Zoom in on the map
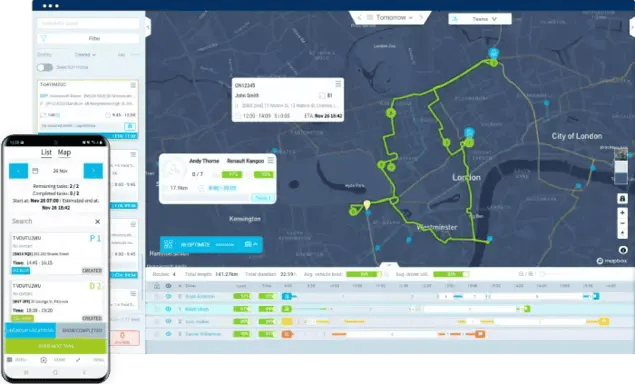 pyautogui.click(x=622, y=213)
